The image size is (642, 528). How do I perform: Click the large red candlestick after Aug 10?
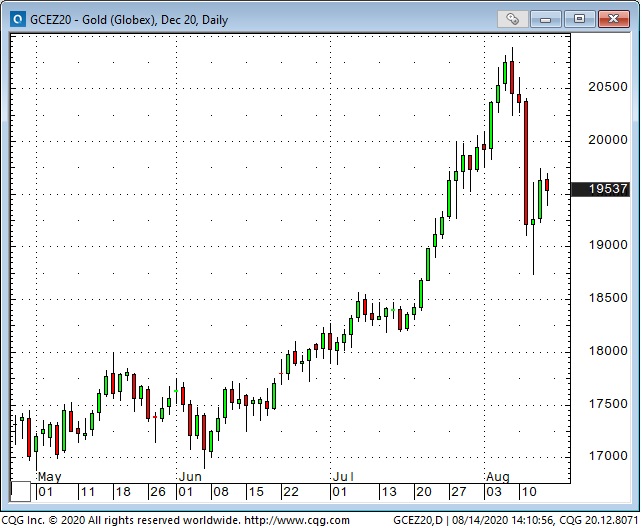tap(526, 163)
